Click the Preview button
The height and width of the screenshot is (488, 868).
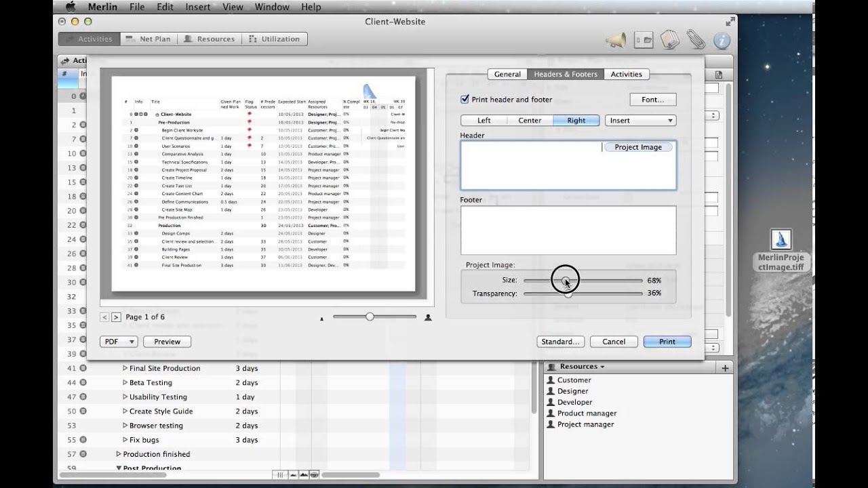coord(167,342)
